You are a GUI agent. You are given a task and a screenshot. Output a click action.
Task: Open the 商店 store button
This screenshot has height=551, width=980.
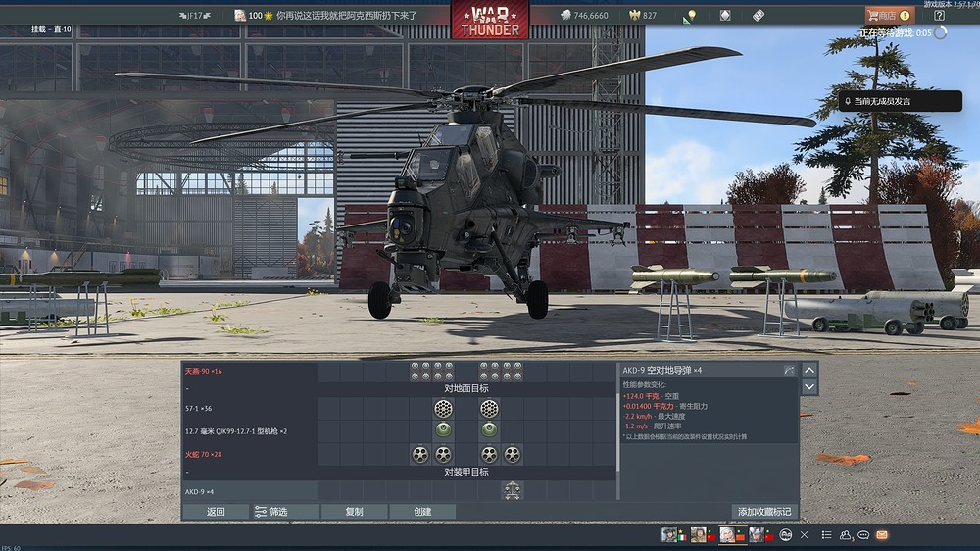pos(889,15)
